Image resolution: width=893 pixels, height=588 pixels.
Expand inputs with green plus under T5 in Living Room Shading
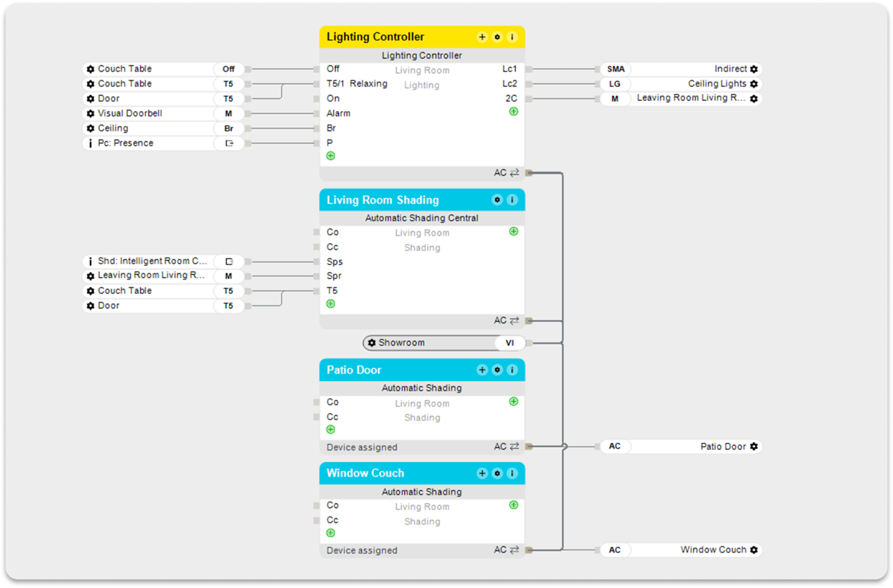point(331,304)
